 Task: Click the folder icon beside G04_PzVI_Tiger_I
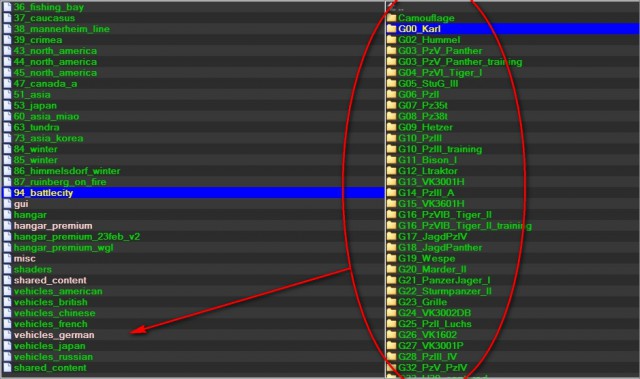[x=391, y=73]
